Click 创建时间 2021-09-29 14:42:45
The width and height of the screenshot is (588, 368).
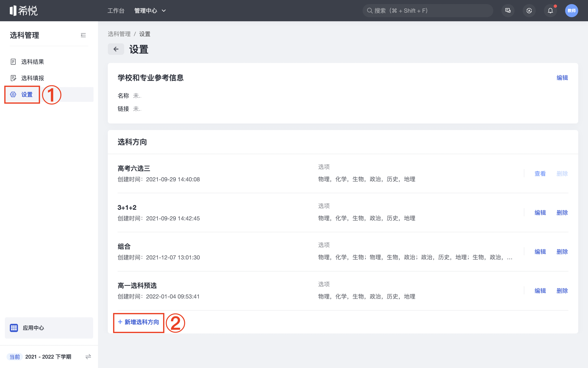159,219
